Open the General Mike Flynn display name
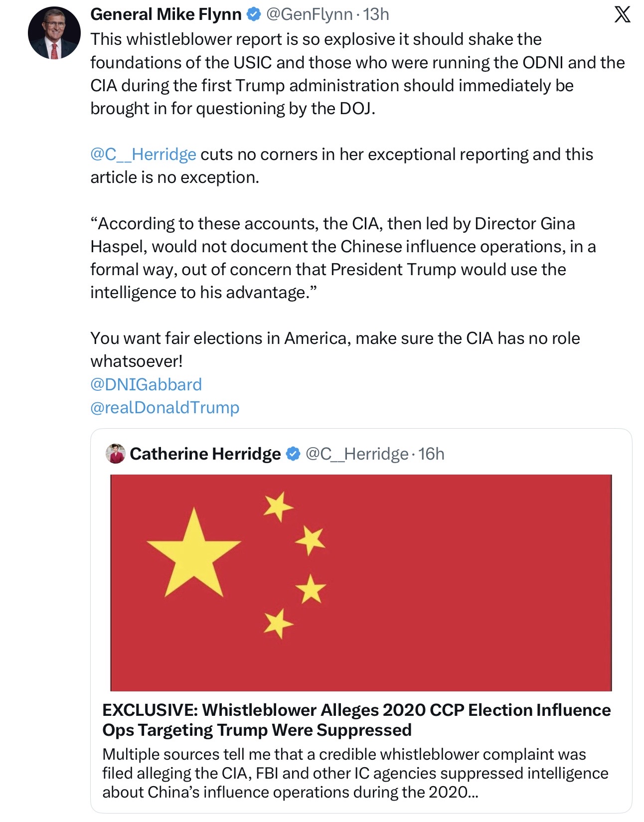This screenshot has height=822, width=644. pyautogui.click(x=166, y=14)
